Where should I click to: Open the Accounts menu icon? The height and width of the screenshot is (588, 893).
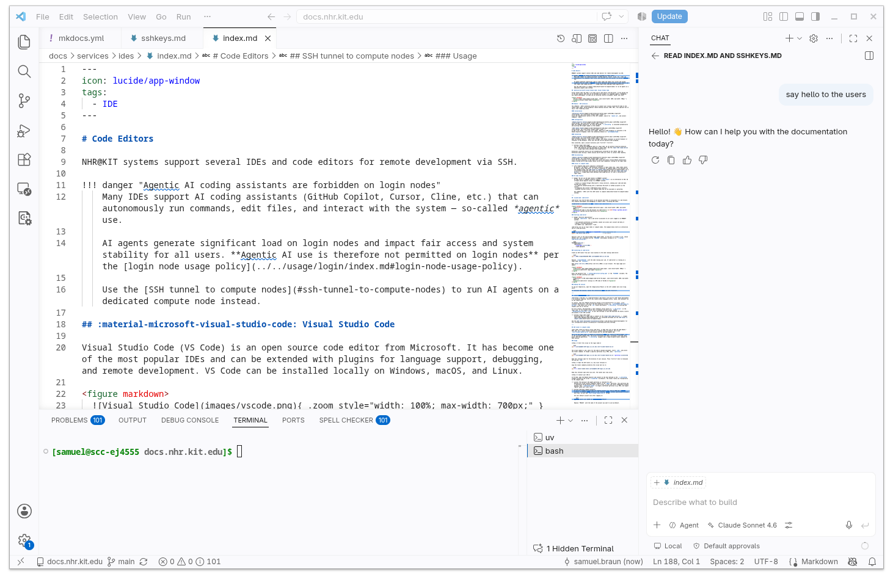click(x=24, y=511)
